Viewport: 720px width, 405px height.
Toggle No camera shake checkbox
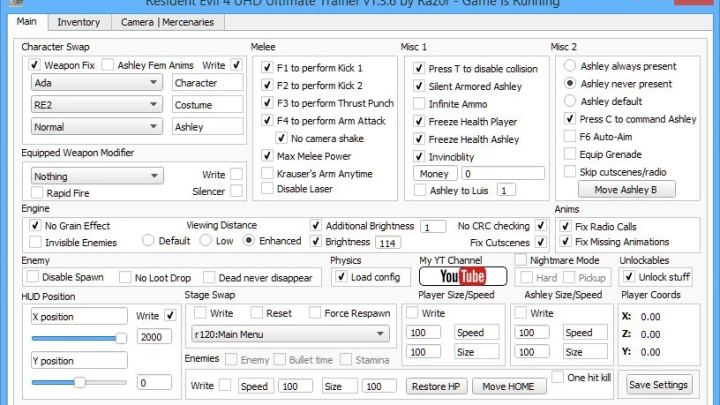pos(281,138)
